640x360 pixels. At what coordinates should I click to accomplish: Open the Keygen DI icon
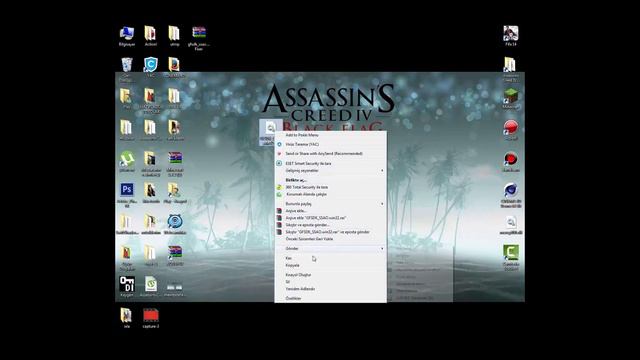(x=127, y=287)
